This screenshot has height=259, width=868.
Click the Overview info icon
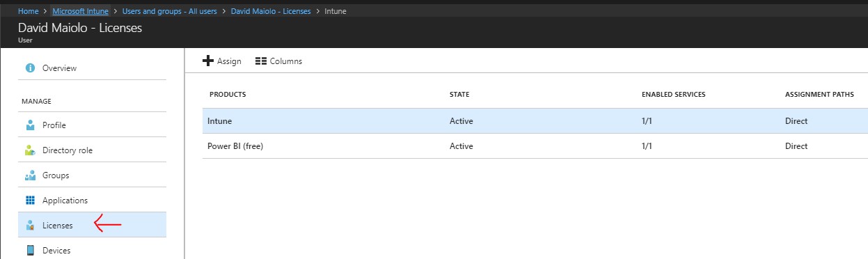click(30, 68)
